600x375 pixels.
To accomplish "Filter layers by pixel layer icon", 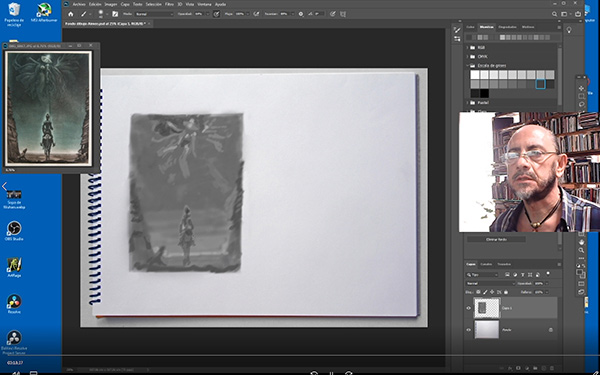I will pos(507,274).
